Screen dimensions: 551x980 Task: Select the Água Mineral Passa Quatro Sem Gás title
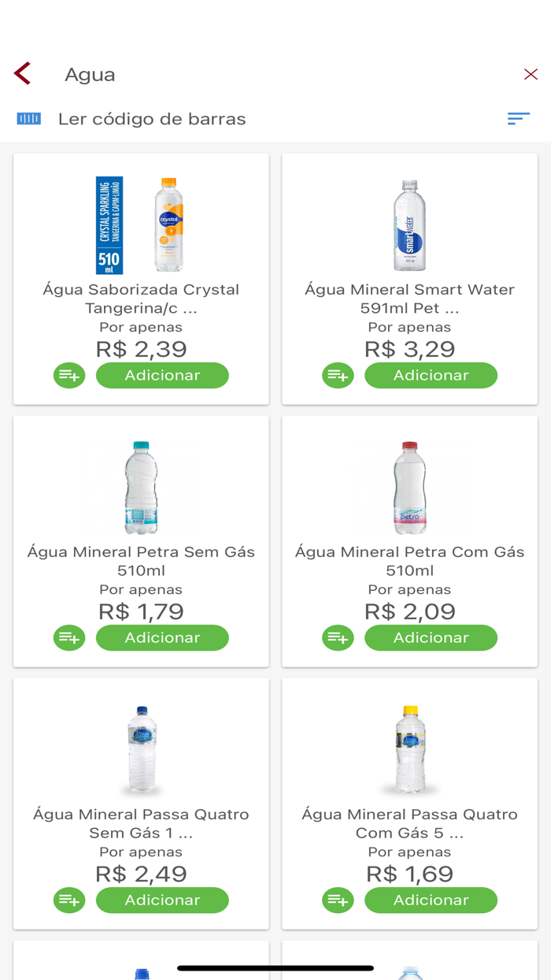(140, 823)
